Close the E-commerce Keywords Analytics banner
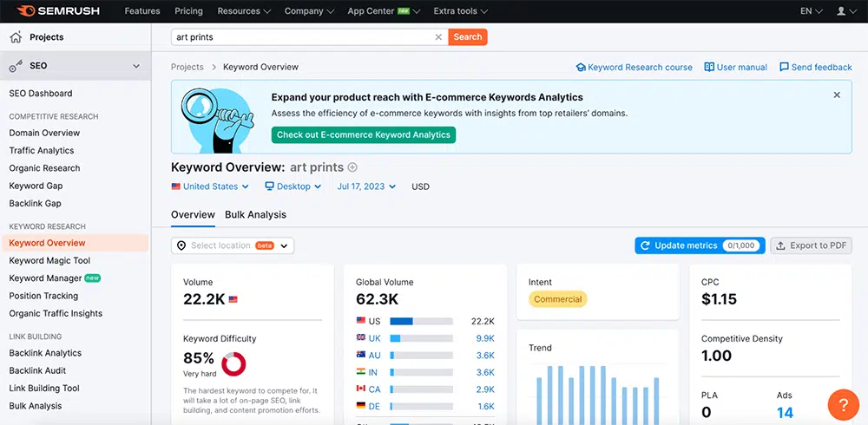Viewport: 868px width, 425px height. pos(837,95)
